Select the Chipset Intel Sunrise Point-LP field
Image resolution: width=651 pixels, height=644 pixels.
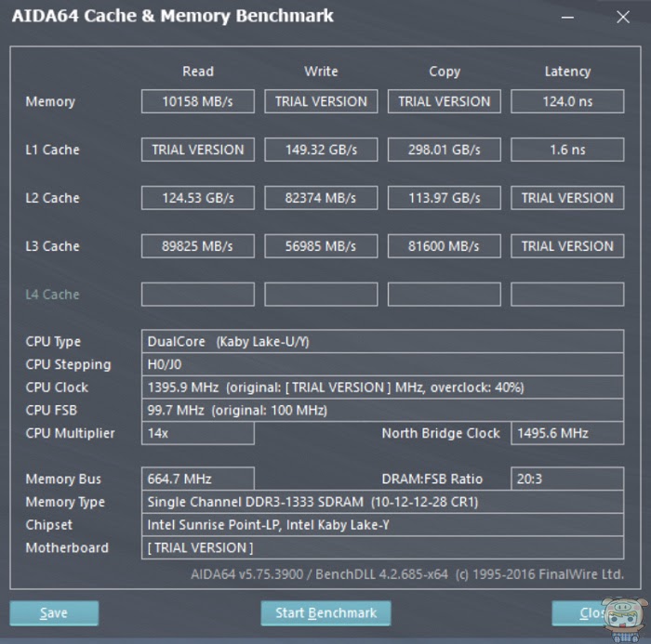[x=382, y=525]
